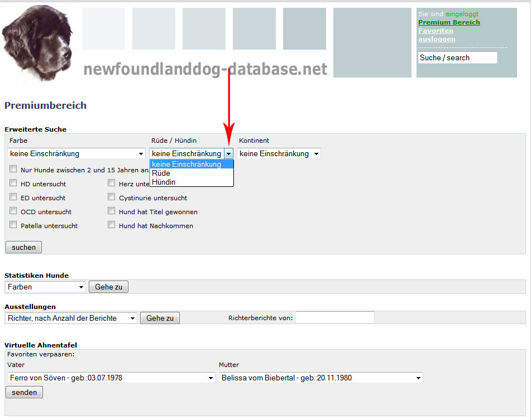Viewport: 531px width, 420px height.
Task: Tick the OCD untersucht checkbox
Action: click(x=13, y=211)
